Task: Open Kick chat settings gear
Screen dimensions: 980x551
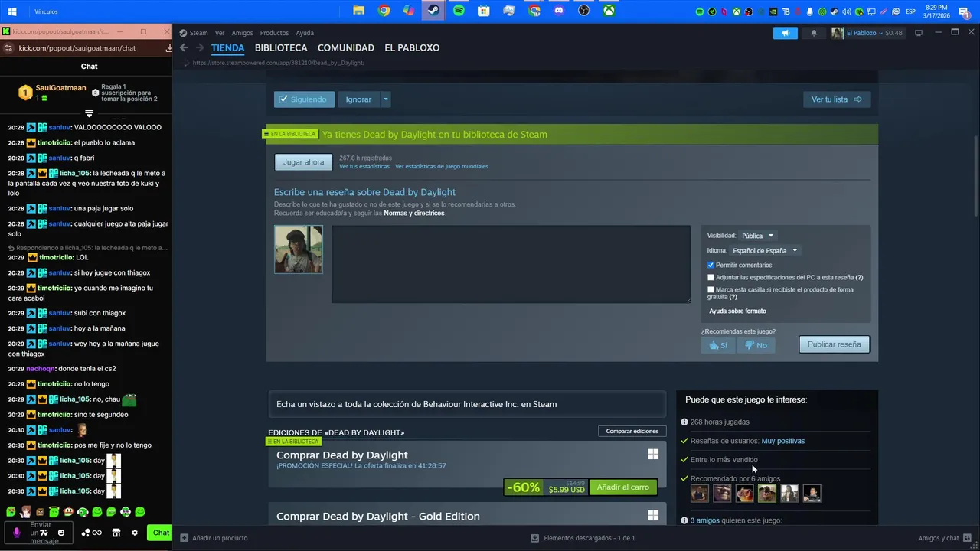Action: pyautogui.click(x=135, y=533)
